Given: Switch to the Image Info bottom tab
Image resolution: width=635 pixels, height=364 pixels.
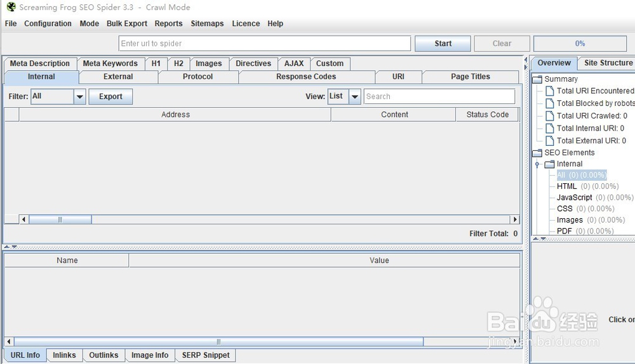Looking at the screenshot, I should pyautogui.click(x=150, y=355).
